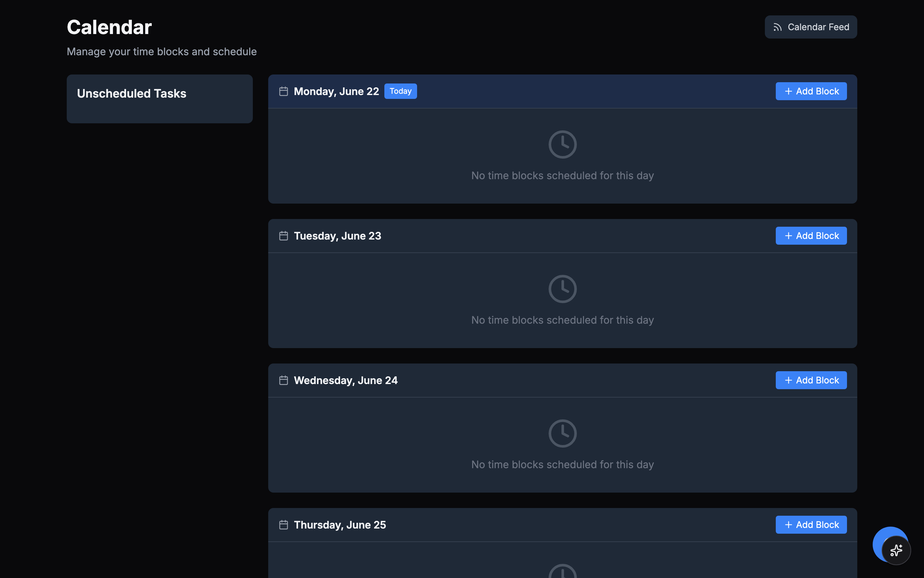Screen dimensions: 924x578
Task: Click the calendar icon beside Thursday, June 25
Action: 283,525
